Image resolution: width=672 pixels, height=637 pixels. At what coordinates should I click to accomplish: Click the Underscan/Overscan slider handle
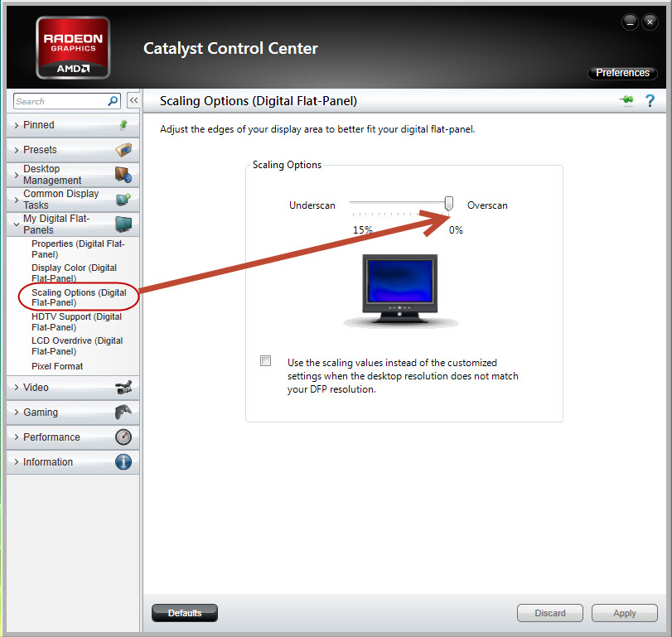pyautogui.click(x=448, y=203)
